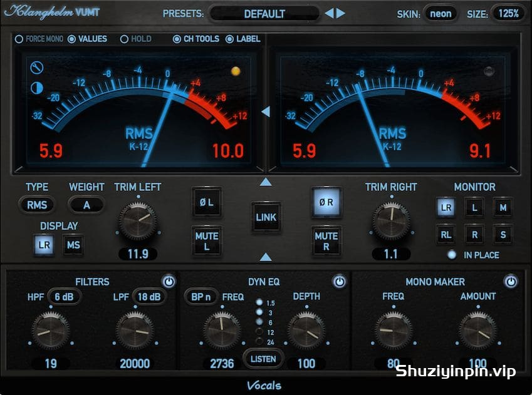
Task: Select DYN EQ ratio 12 LED
Action: [259, 332]
